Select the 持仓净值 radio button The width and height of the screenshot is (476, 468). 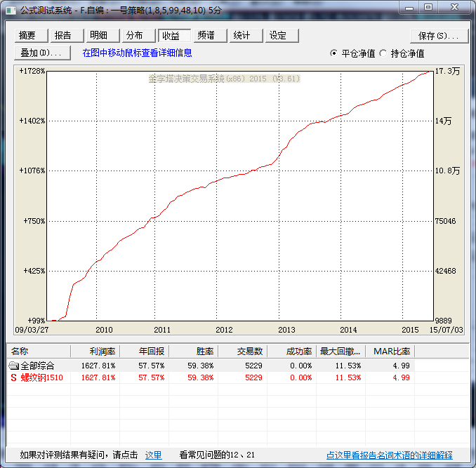[383, 53]
